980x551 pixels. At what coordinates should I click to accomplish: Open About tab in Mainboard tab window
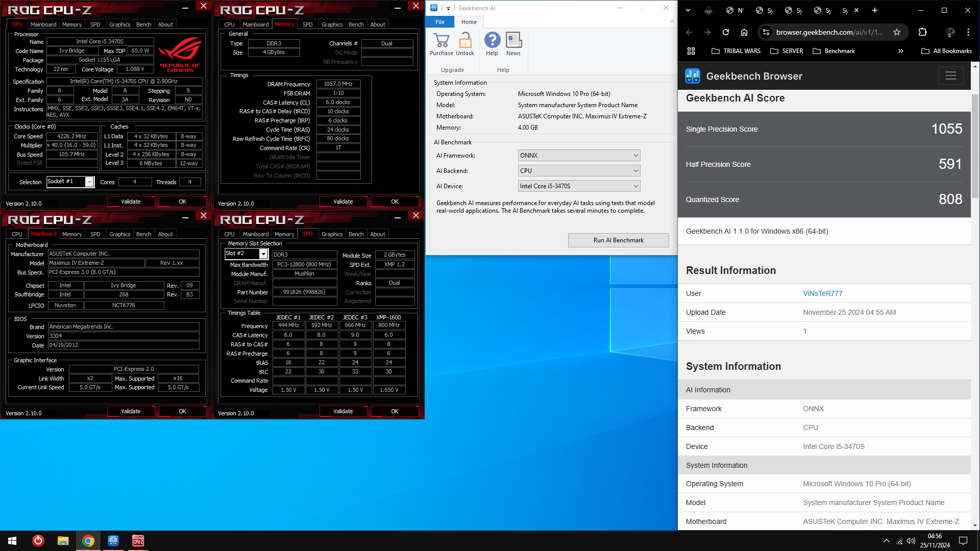coord(165,234)
